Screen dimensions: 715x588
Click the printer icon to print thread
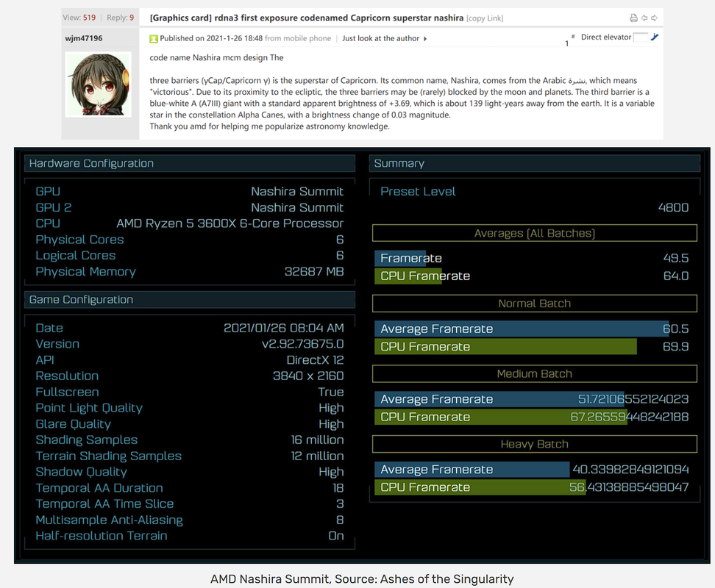click(633, 18)
